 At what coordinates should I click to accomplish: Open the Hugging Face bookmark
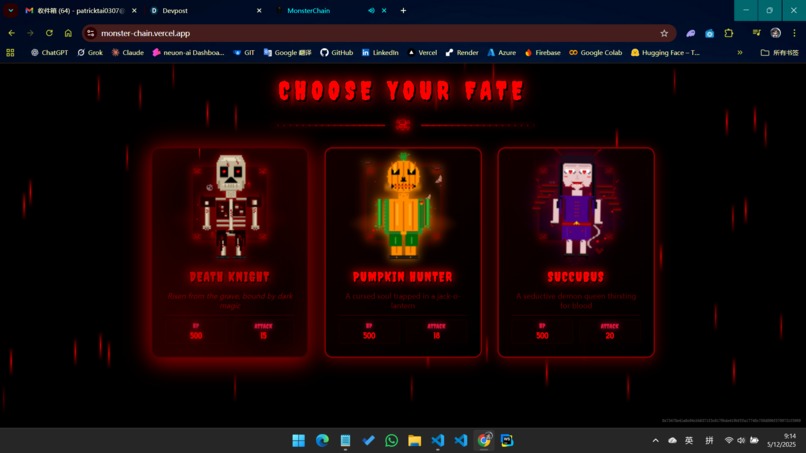[665, 52]
